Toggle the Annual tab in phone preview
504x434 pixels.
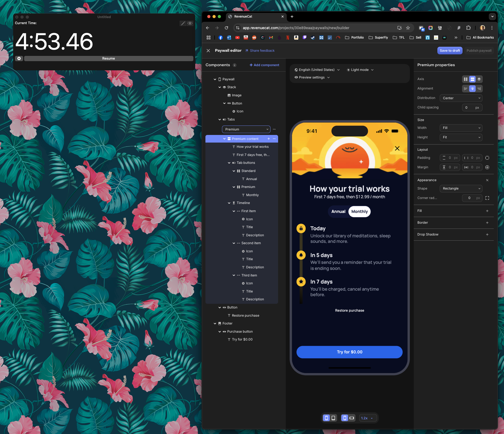click(x=338, y=212)
